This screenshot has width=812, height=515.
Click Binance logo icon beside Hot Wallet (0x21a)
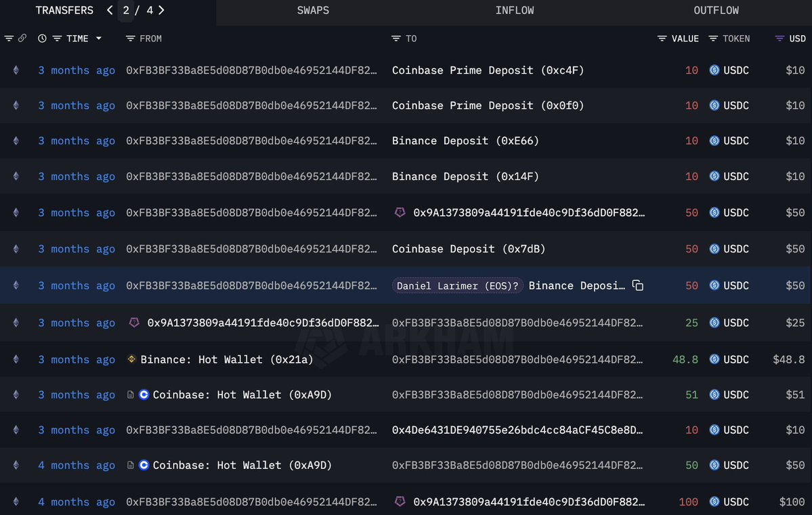[x=131, y=359]
